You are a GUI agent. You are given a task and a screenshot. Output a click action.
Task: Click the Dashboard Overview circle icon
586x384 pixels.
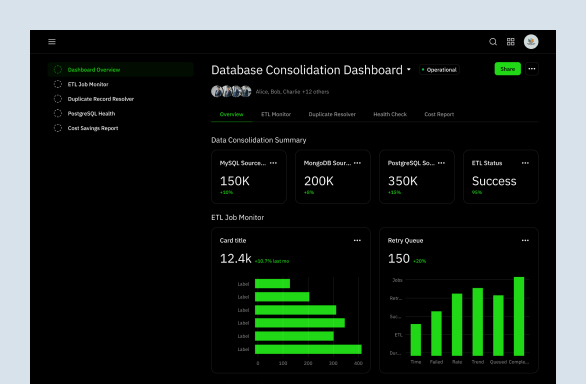tap(58, 70)
